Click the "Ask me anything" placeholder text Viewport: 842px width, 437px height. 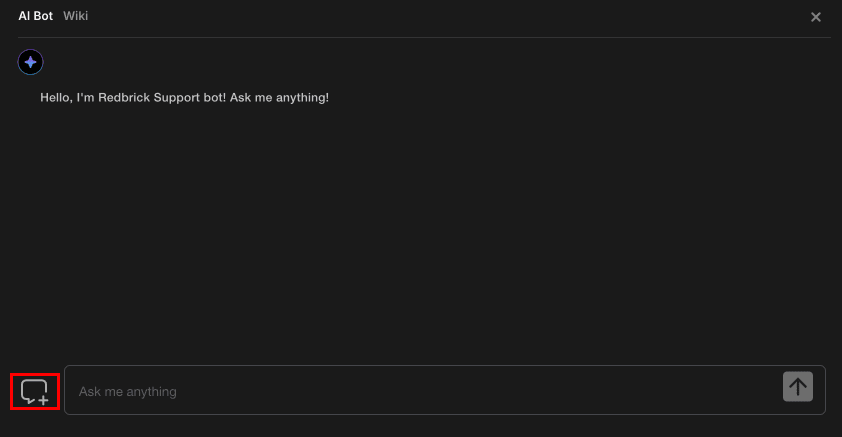128,392
